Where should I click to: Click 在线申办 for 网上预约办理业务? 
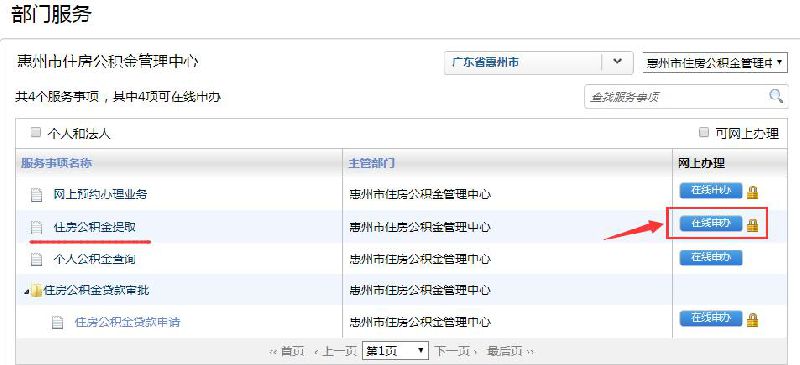click(x=711, y=190)
